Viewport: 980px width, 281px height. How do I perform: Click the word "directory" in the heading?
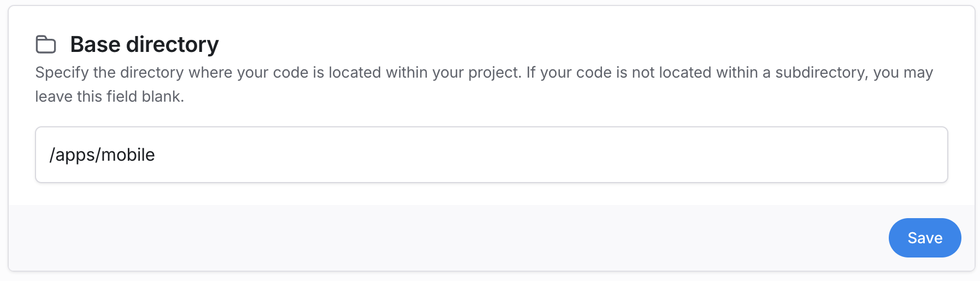click(172, 44)
